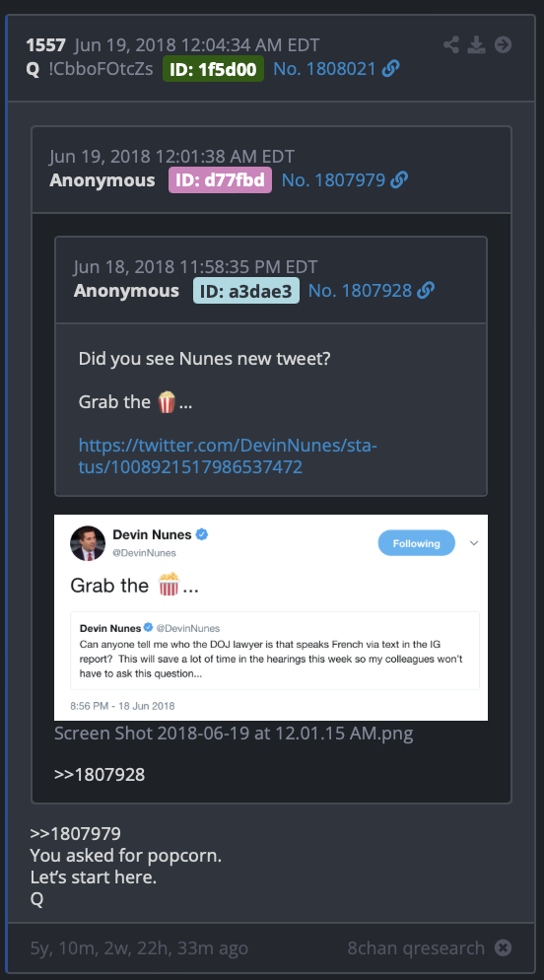The height and width of the screenshot is (980, 544).
Task: Click the >>1807928 quoted reference
Action: pos(100,775)
